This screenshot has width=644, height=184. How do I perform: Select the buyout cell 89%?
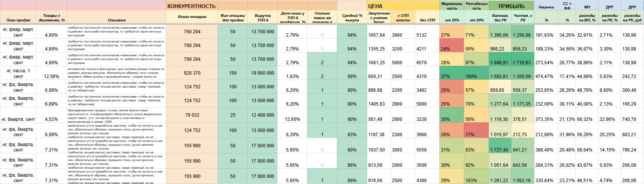[x=352, y=73]
